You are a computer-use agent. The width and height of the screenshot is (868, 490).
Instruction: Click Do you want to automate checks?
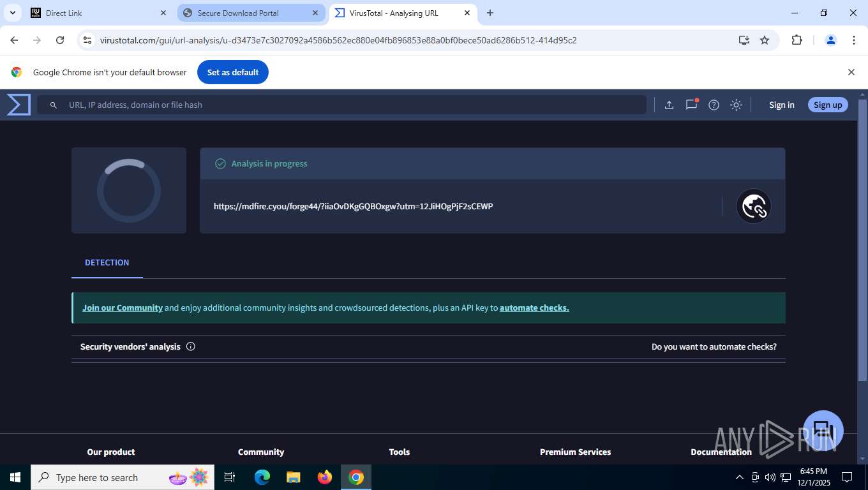pos(714,346)
